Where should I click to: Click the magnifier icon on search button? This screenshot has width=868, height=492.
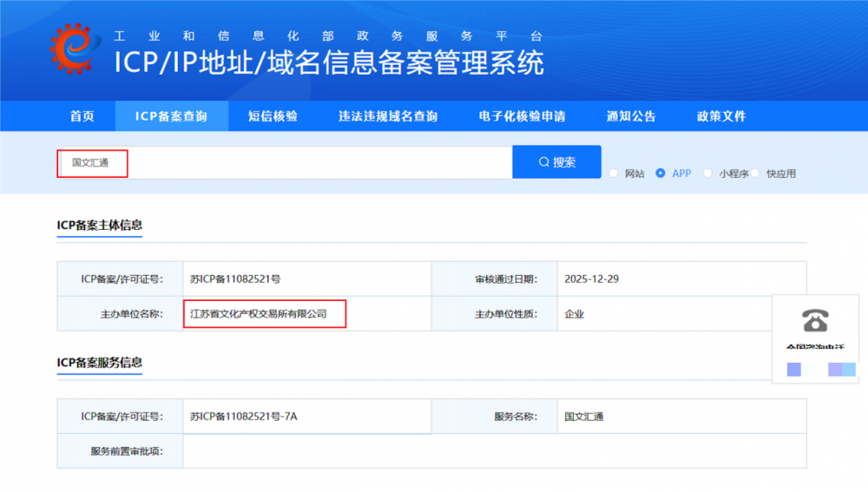point(544,162)
